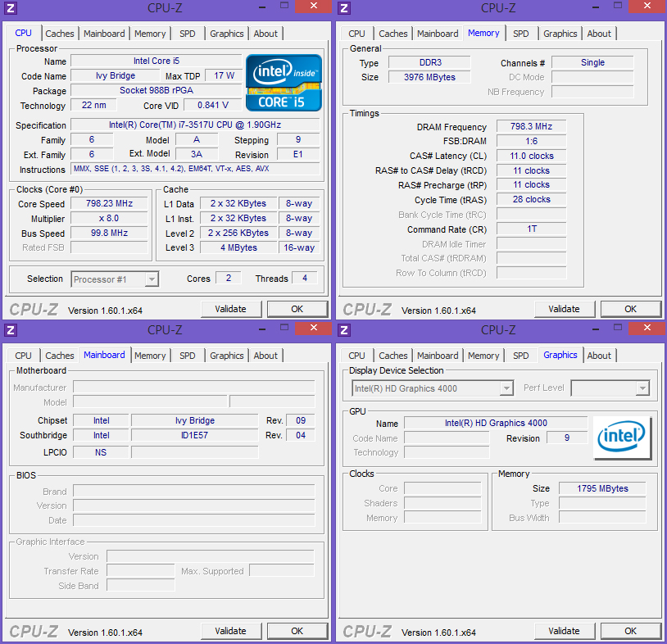Close the Graphics CPU-Z window
Viewport: 667px width, 644px height.
tap(647, 328)
